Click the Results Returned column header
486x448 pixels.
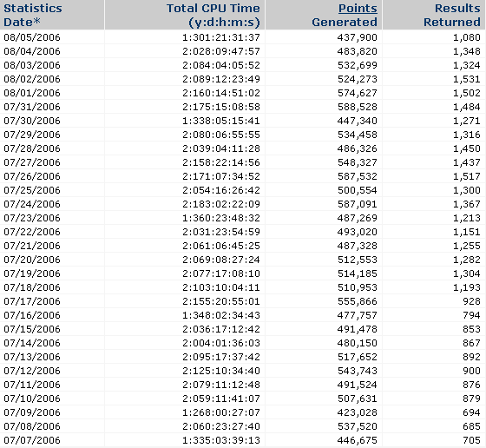452,15
